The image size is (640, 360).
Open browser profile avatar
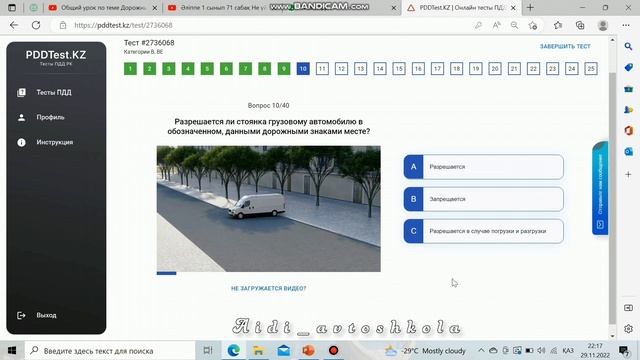pyautogui.click(x=602, y=25)
